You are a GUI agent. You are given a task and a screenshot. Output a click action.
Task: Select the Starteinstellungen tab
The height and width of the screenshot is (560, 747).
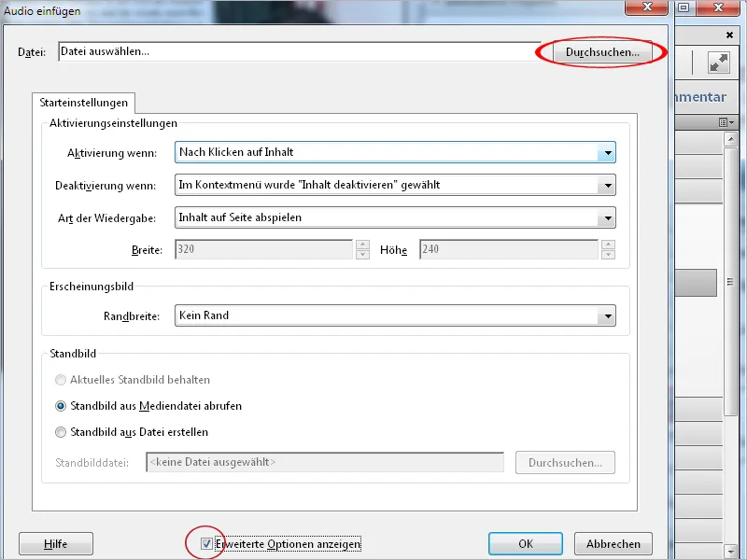coord(83,103)
